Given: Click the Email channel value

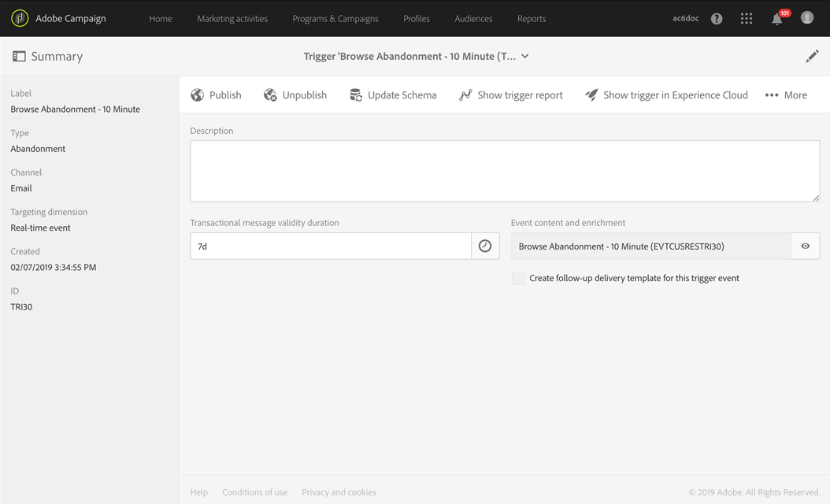Looking at the screenshot, I should tap(21, 188).
